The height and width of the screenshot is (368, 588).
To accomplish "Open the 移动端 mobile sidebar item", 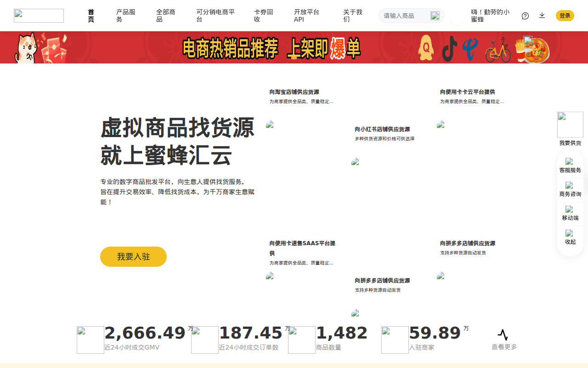I will coord(570,213).
